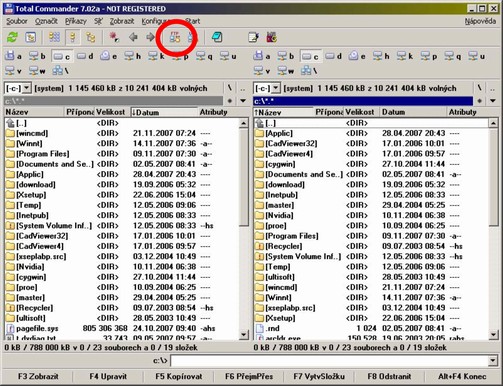Select drive d in left panel

coord(85,56)
